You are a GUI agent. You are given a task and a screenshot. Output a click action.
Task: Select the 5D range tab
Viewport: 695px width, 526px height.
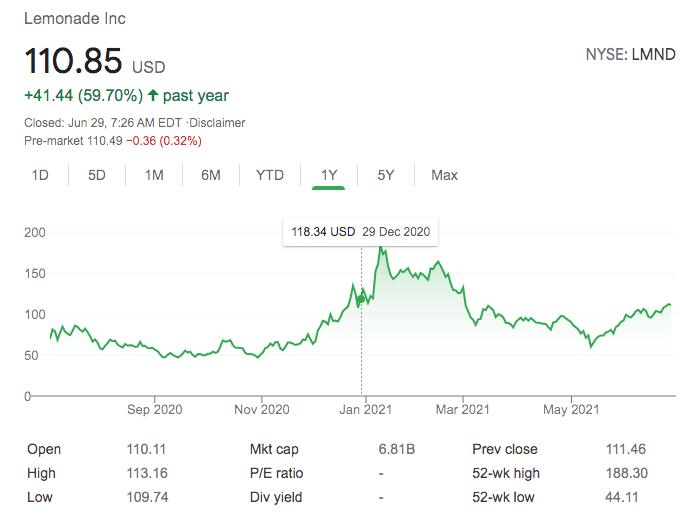coord(97,175)
